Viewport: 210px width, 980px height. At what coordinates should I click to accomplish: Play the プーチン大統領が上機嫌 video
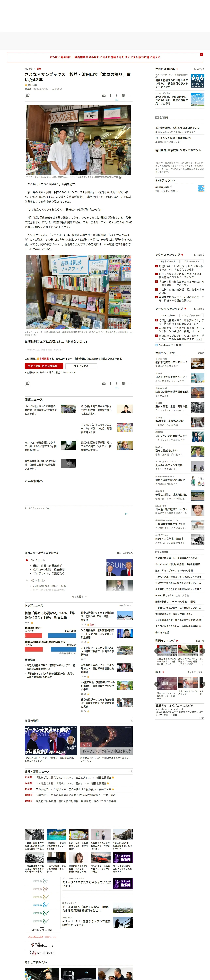coord(51,741)
